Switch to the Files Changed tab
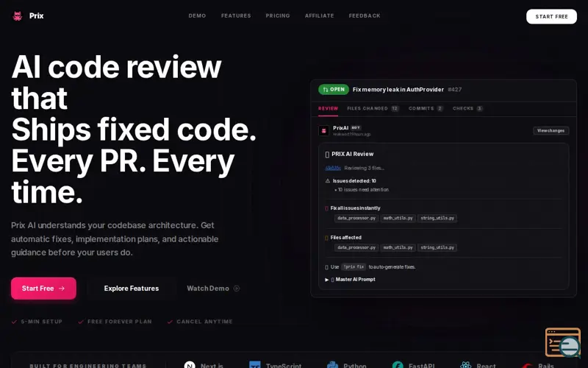This screenshot has width=588, height=368. pyautogui.click(x=373, y=108)
